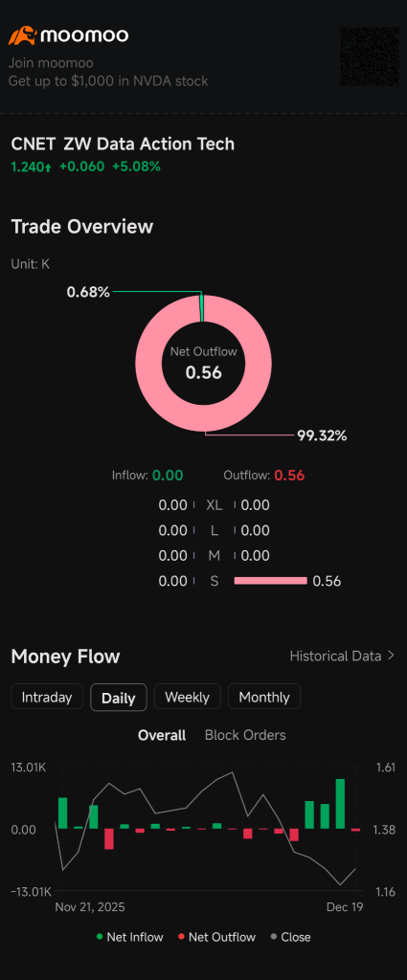Screen dimensions: 407x980
Task: Click the CNET ZW Data Action Tech title
Action: (124, 144)
